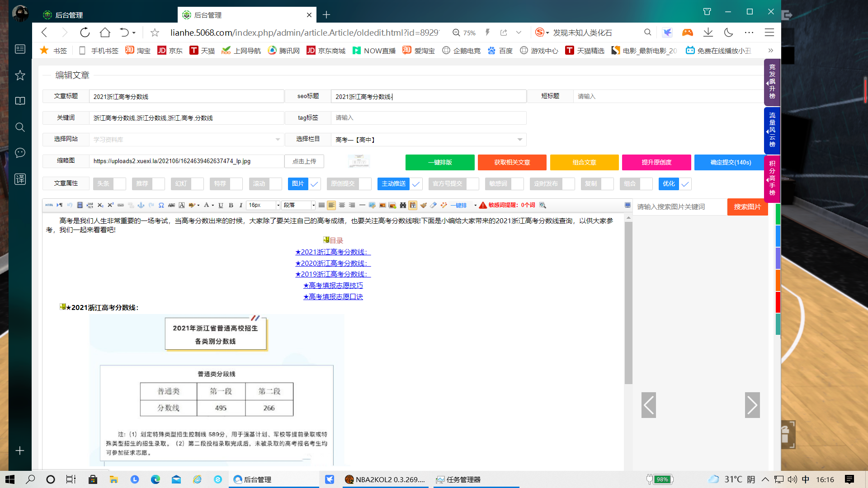This screenshot has height=488, width=868.
Task: Enable the 头条 article property
Action: point(120,184)
